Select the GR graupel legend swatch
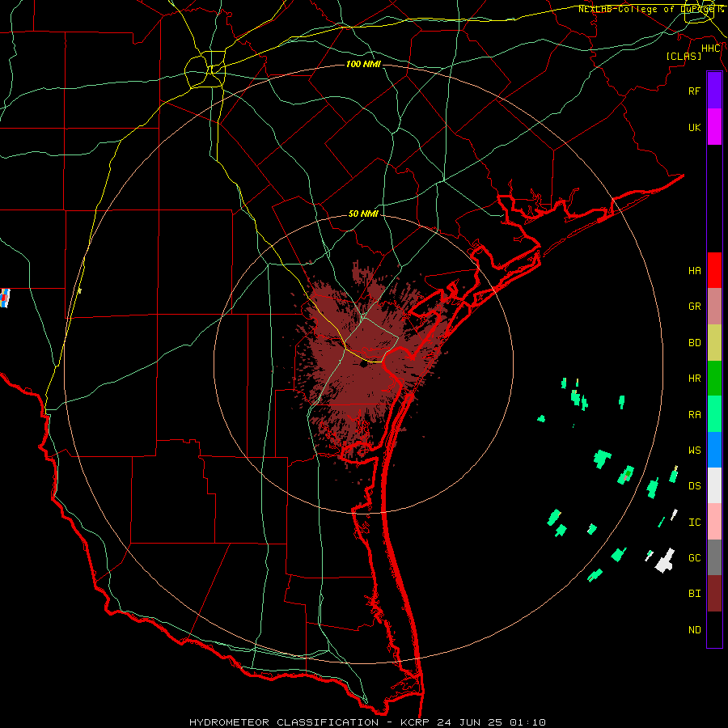Screen dimensions: 728x728 tap(714, 307)
